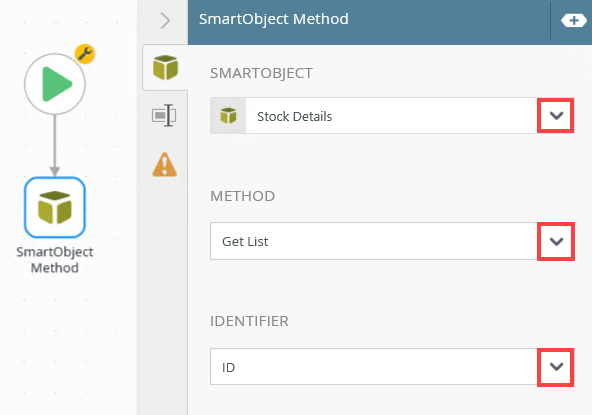Click empty canvas area below the step
Image resolution: width=592 pixels, height=415 pixels.
pyautogui.click(x=68, y=340)
